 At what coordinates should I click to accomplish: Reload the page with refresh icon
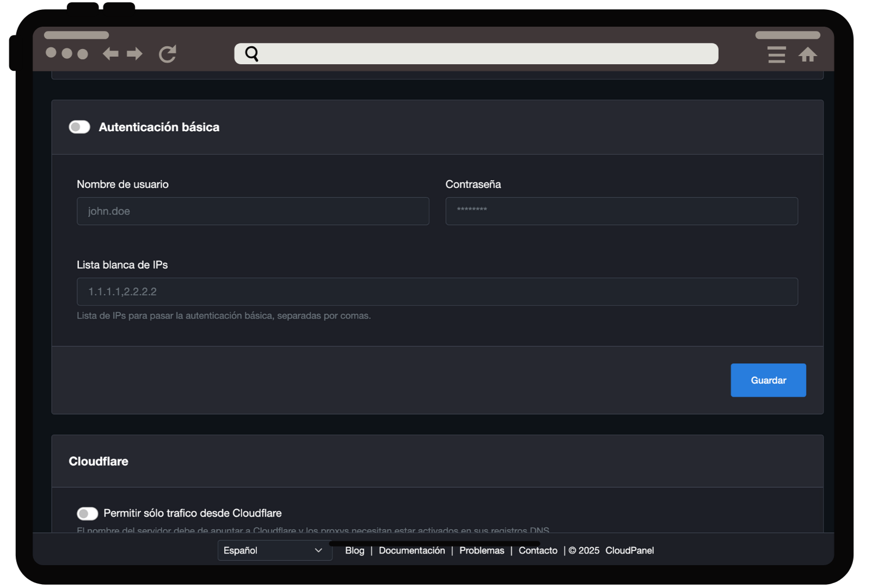click(168, 54)
